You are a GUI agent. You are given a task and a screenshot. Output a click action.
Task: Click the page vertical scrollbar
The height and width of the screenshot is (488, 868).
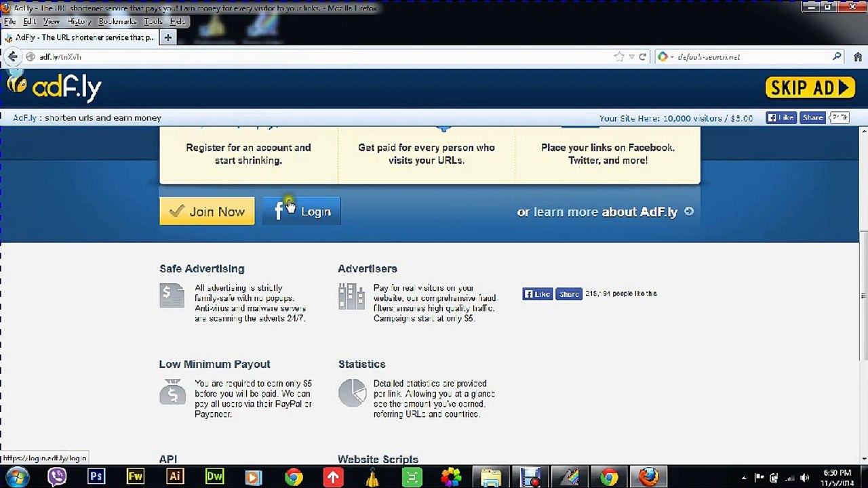[863, 296]
